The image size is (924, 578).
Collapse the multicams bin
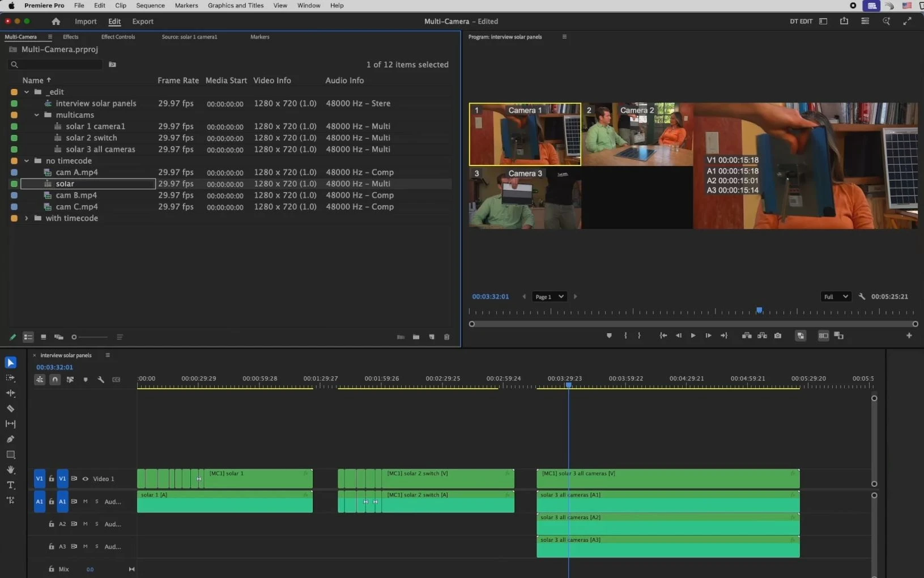(x=37, y=115)
